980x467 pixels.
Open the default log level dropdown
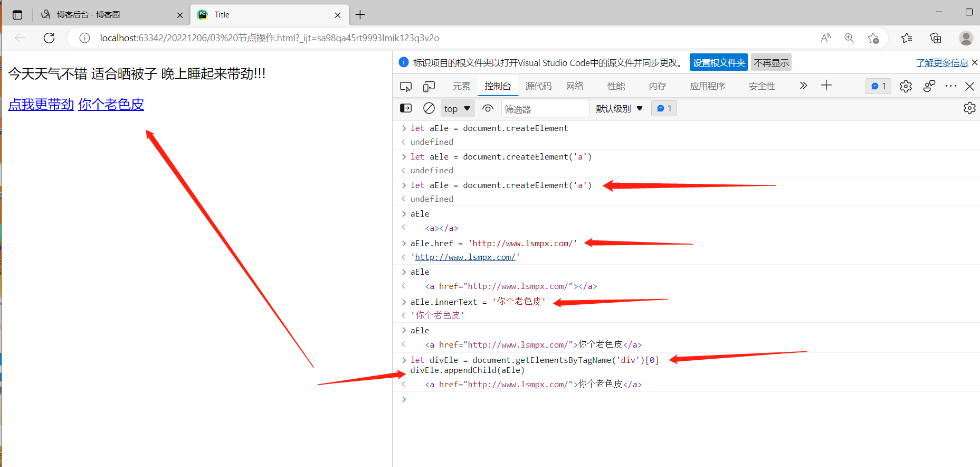(620, 109)
